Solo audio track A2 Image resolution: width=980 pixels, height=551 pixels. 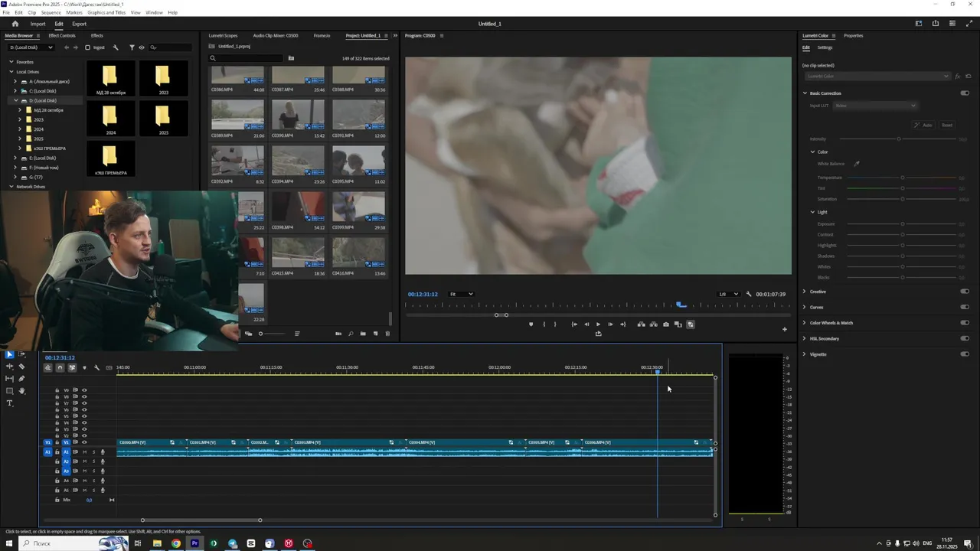[93, 461]
